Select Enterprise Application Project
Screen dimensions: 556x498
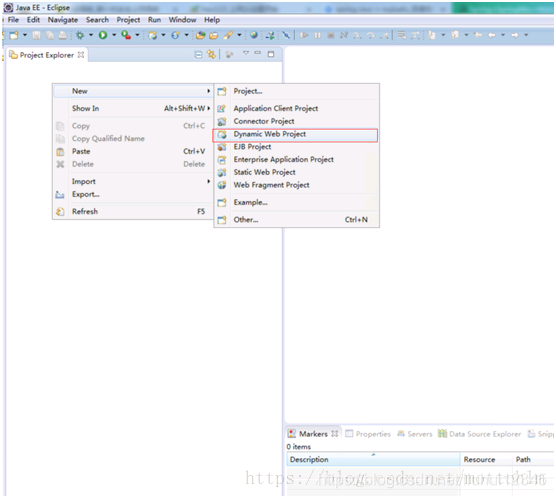(x=296, y=160)
